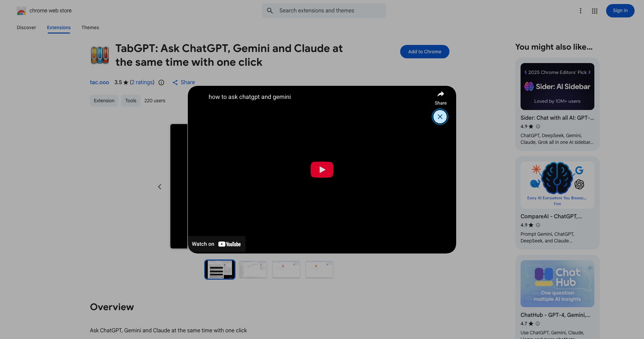
Task: Click the '220 users' text
Action: coord(155,101)
